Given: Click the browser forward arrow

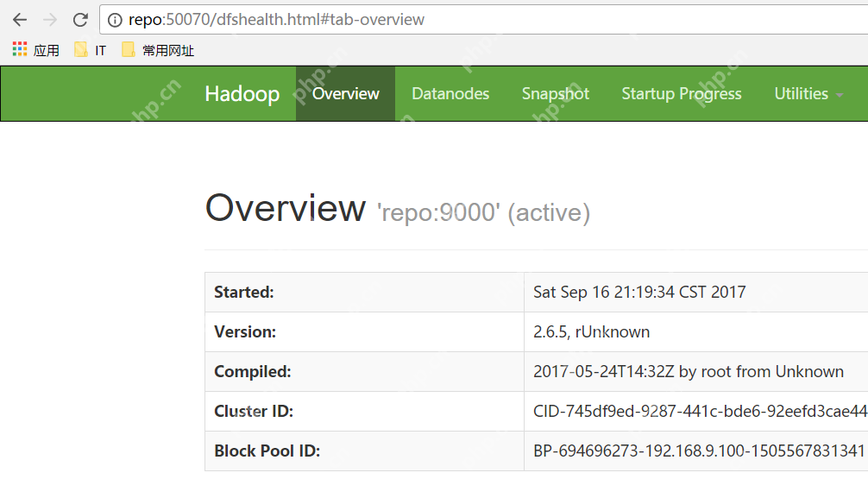Looking at the screenshot, I should [48, 19].
